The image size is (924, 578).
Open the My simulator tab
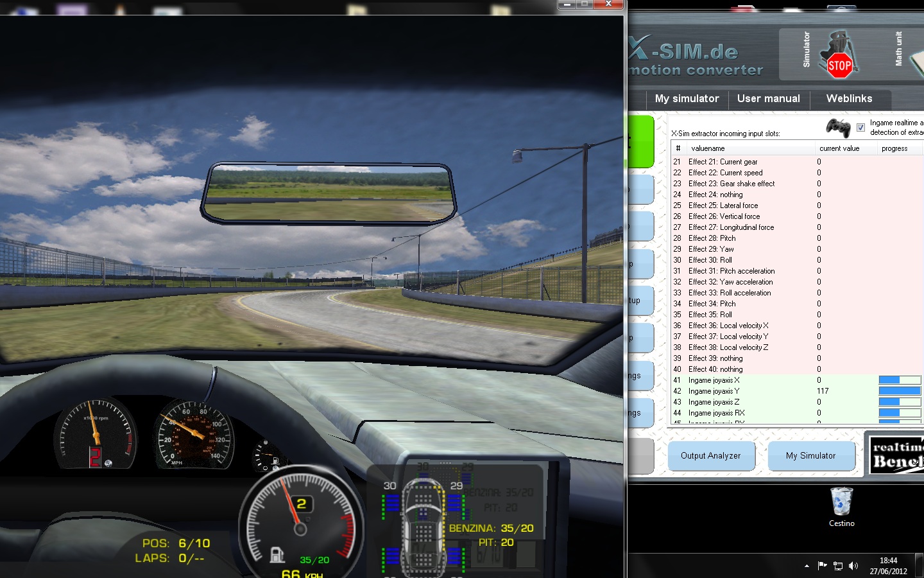[x=687, y=98]
